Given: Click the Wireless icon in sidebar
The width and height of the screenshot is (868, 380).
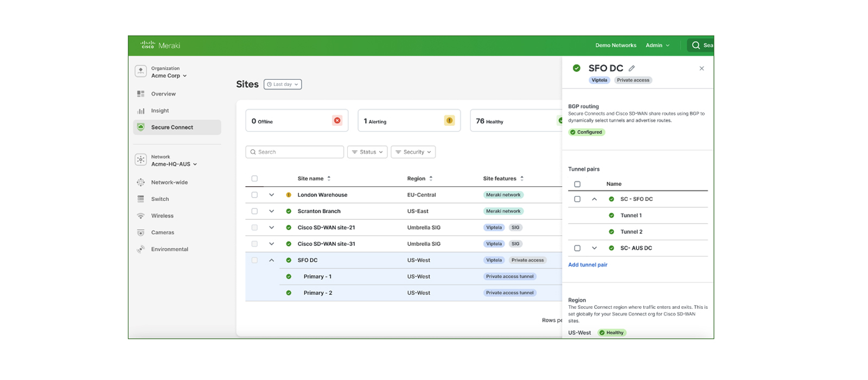Looking at the screenshot, I should 141,216.
